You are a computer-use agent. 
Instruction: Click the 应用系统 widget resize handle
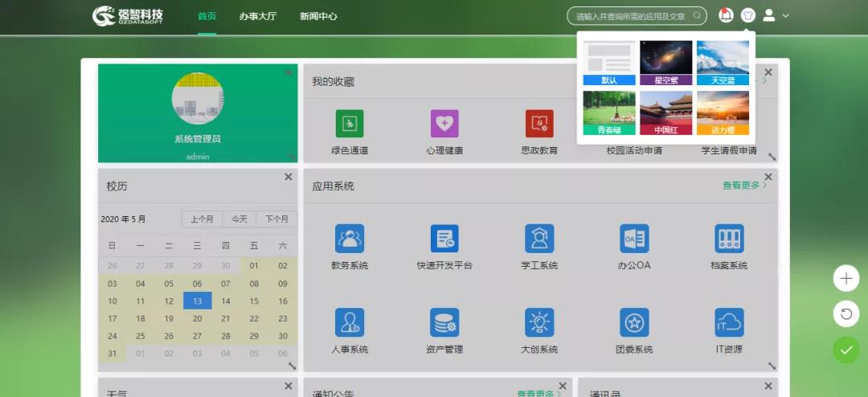(772, 366)
